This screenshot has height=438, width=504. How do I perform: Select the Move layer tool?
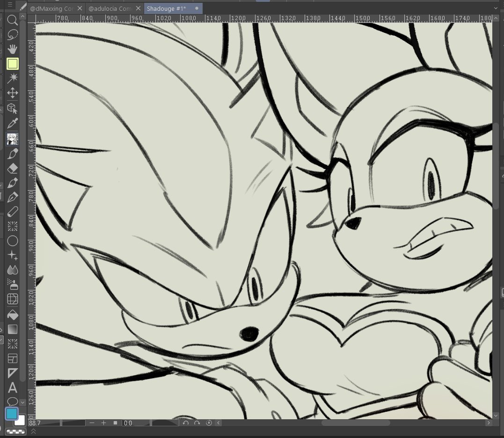click(12, 93)
